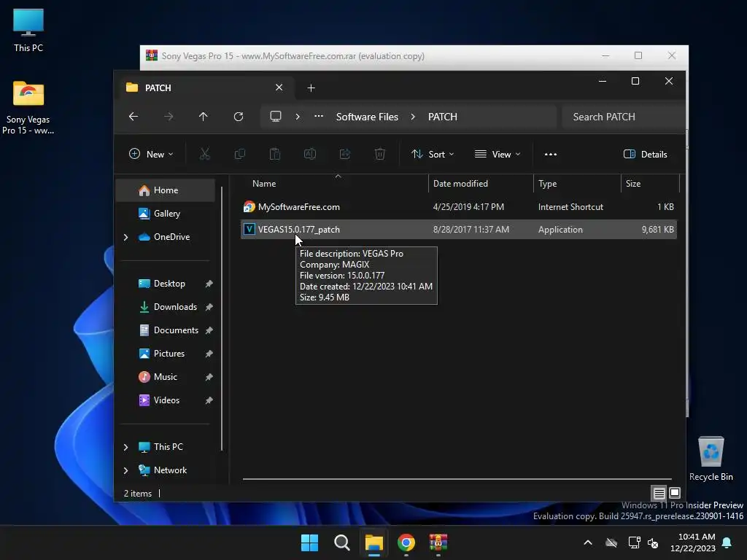Sort by Date modified column header
Image resolution: width=747 pixels, height=560 pixels.
coord(481,183)
